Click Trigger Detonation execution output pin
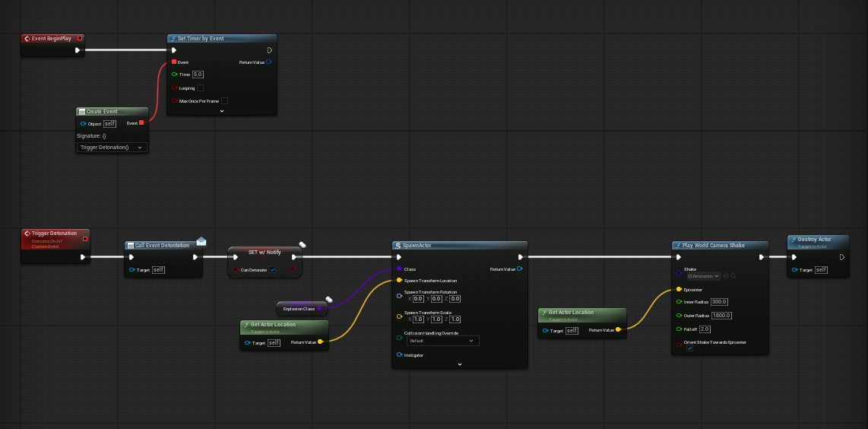 pos(83,257)
